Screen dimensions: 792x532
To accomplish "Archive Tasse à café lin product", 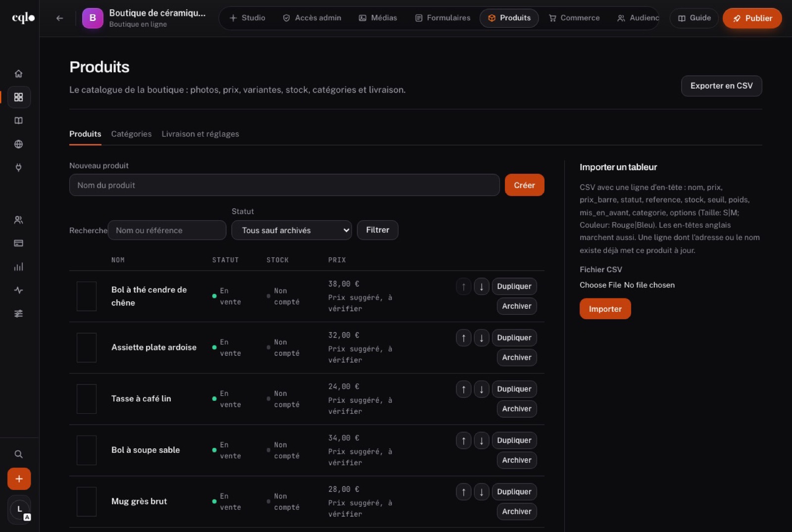I will click(x=516, y=409).
